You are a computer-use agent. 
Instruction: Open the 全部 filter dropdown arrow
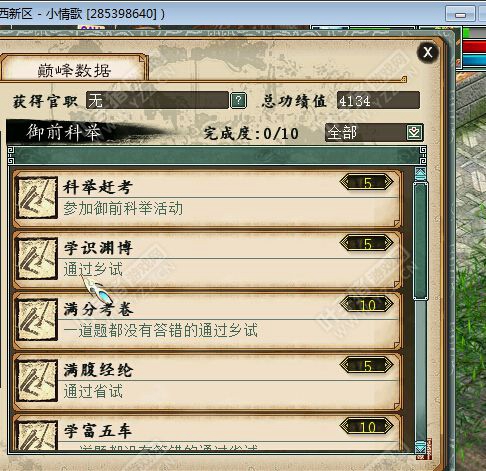point(414,133)
